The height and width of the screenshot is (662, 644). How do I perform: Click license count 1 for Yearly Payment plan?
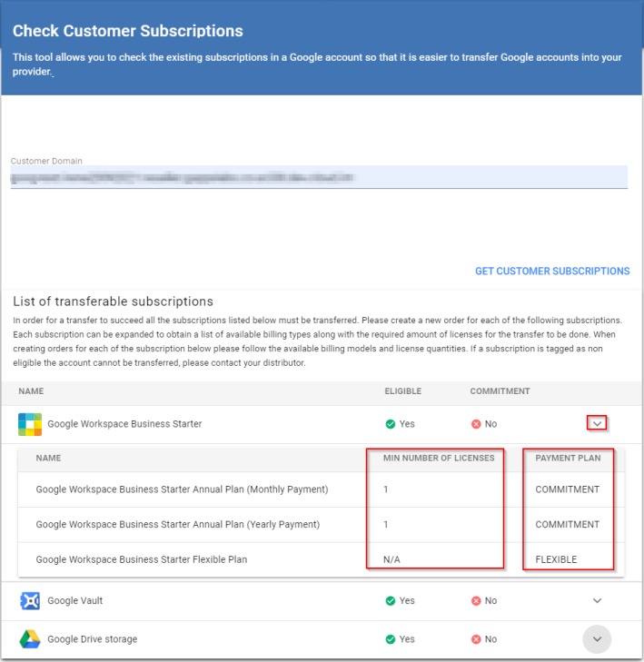point(385,524)
